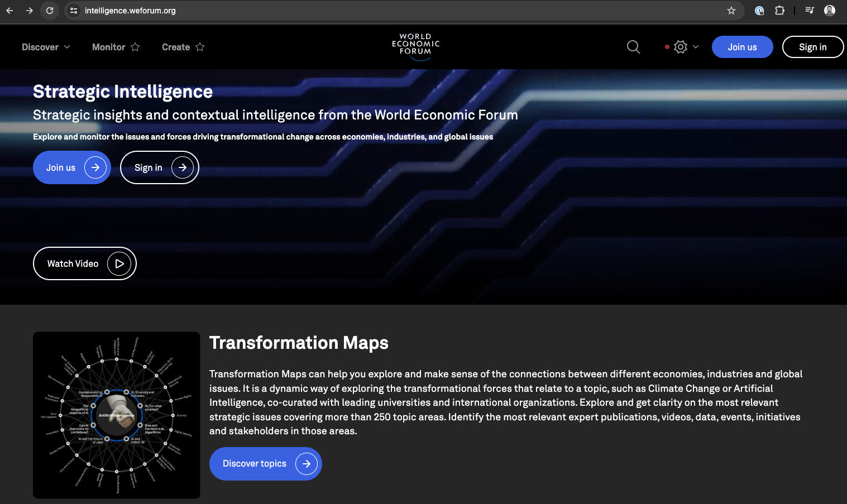Go forward in the browser
The width and height of the screenshot is (847, 504).
point(30,11)
